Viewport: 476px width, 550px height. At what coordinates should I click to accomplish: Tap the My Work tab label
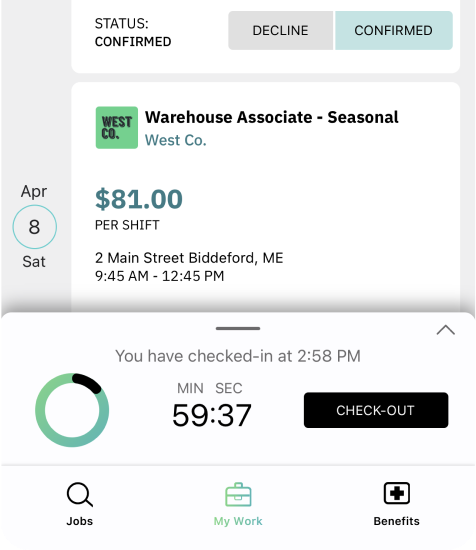point(238,521)
